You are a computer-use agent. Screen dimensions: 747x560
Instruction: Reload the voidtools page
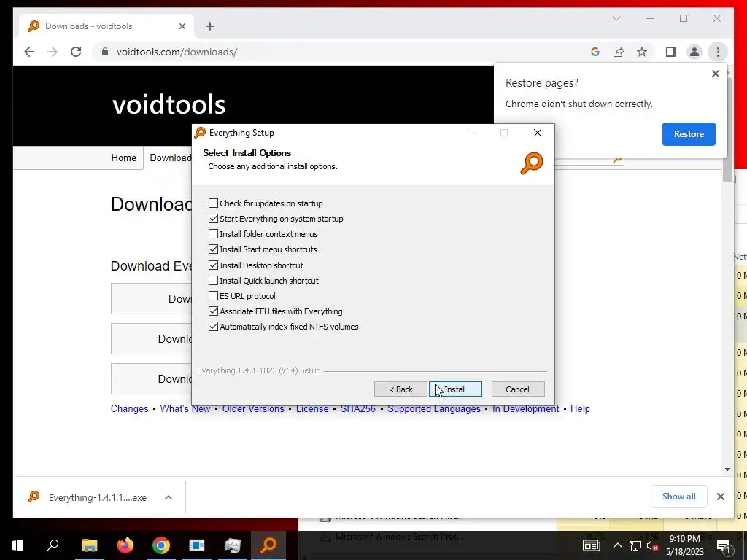76,52
